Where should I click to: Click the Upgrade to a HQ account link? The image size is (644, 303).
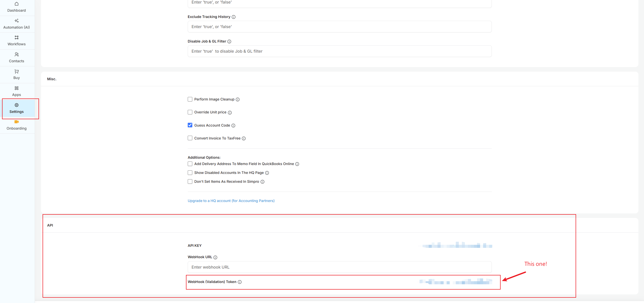[231, 201]
